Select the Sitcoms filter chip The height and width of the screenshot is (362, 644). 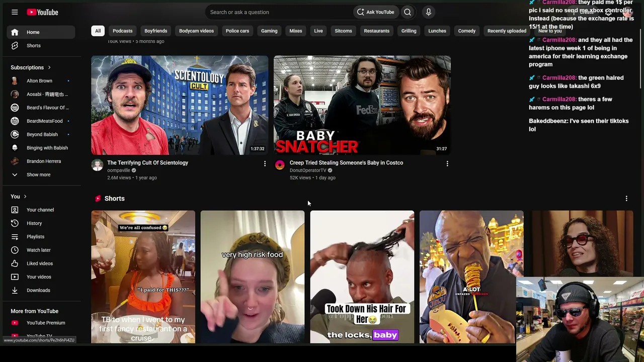pos(344,31)
